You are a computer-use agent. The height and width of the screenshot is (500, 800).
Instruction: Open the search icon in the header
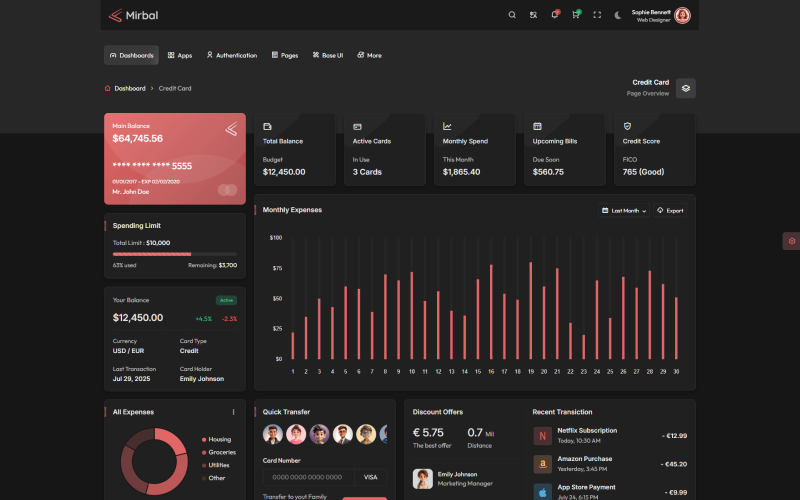(512, 15)
